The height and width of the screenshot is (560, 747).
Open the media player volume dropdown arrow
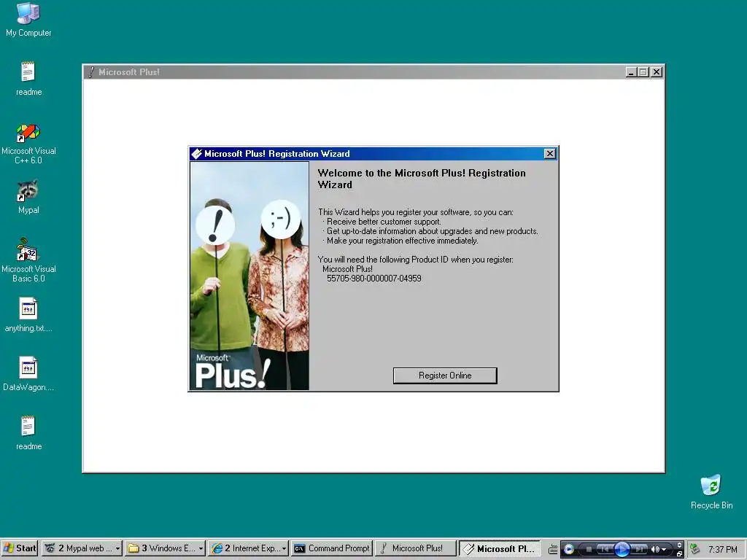(664, 550)
